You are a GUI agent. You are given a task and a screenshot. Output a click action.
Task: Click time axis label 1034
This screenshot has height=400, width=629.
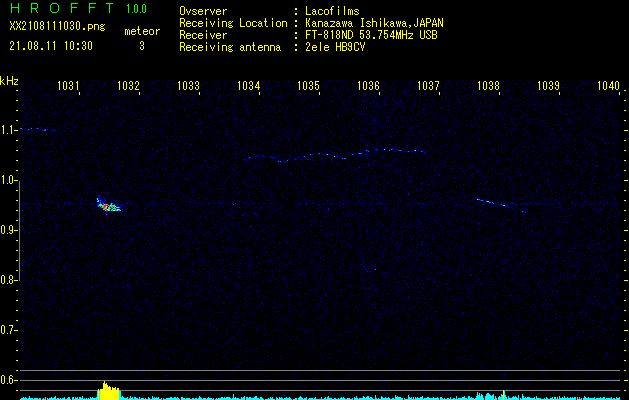click(248, 85)
